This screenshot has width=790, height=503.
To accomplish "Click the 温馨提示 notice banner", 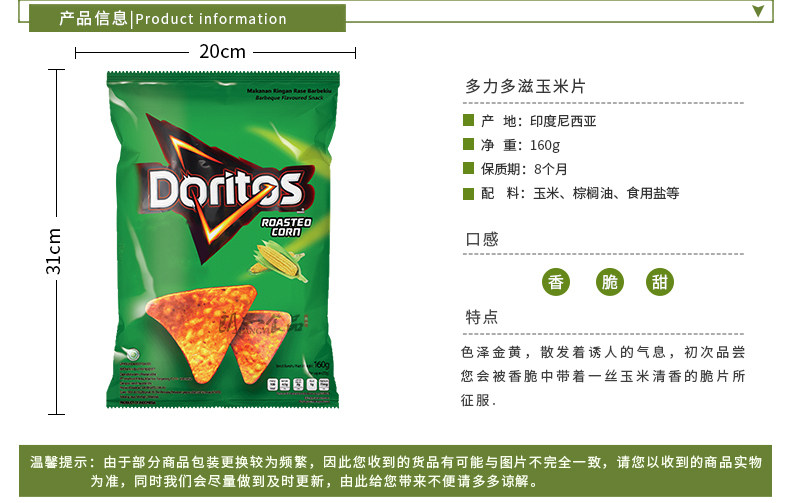I will coord(396,471).
